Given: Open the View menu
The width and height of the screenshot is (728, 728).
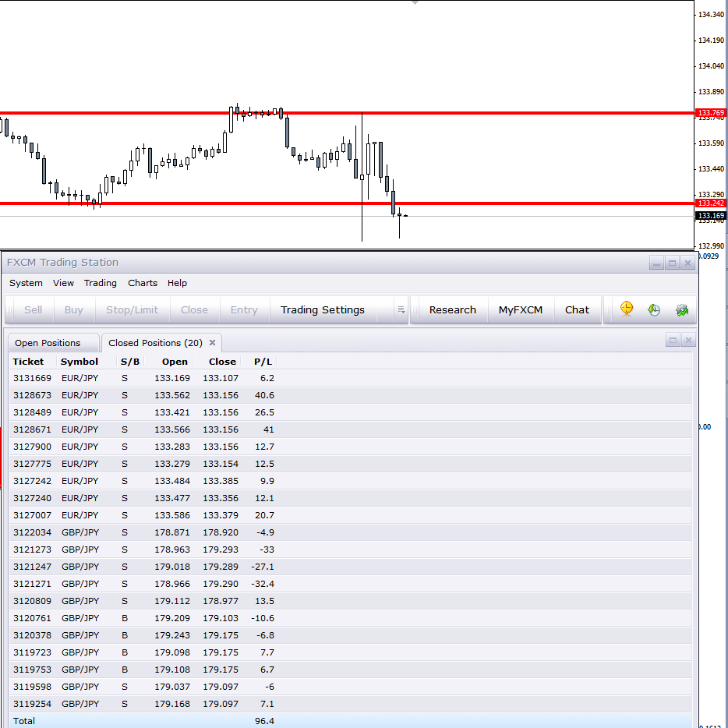Looking at the screenshot, I should click(63, 283).
